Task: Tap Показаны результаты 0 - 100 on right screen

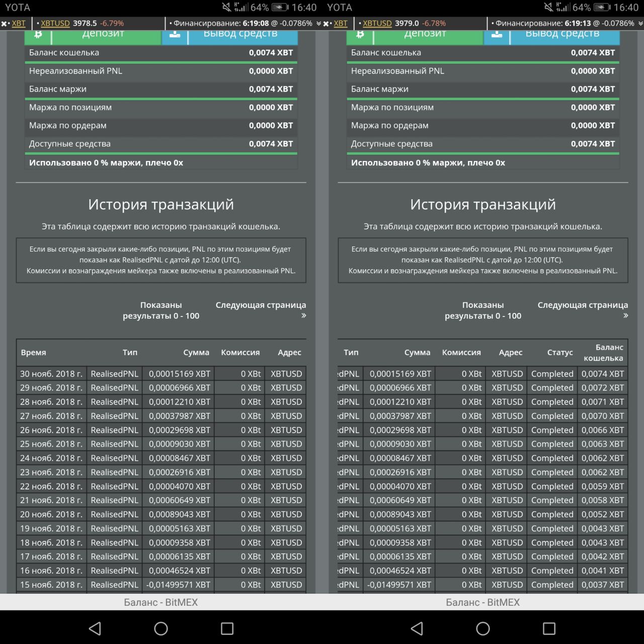Action: [483, 310]
